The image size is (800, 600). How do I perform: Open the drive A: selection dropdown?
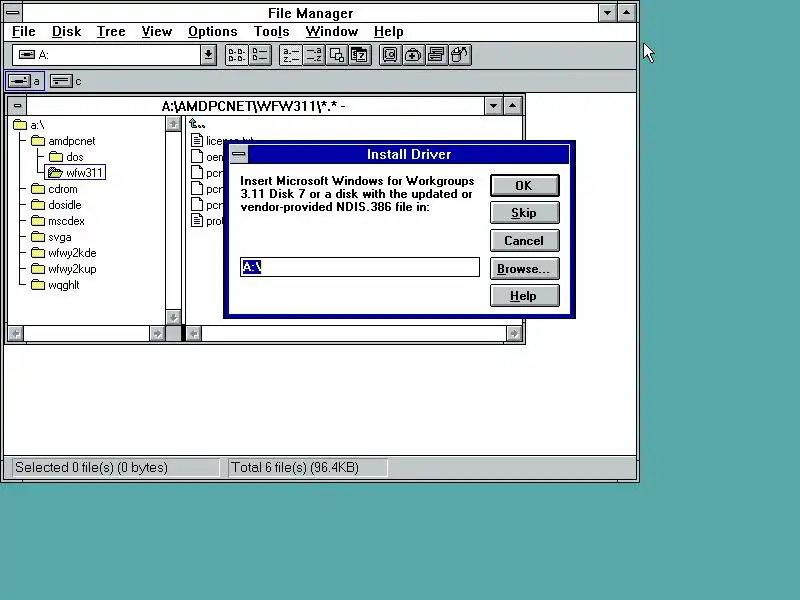(x=208, y=55)
